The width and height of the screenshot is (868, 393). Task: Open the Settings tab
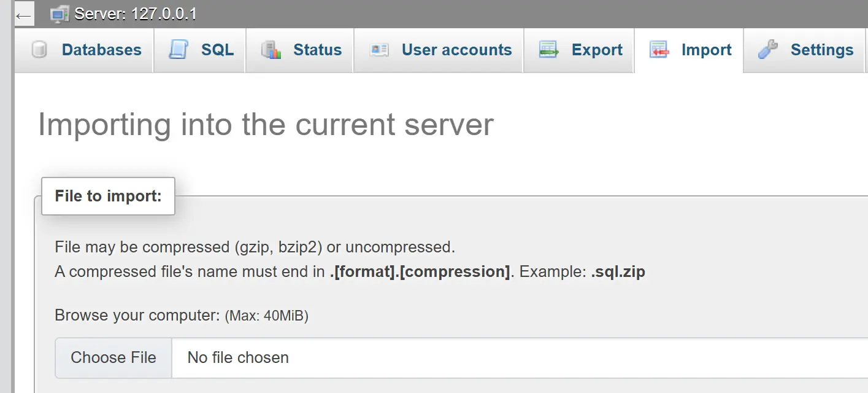pos(821,50)
